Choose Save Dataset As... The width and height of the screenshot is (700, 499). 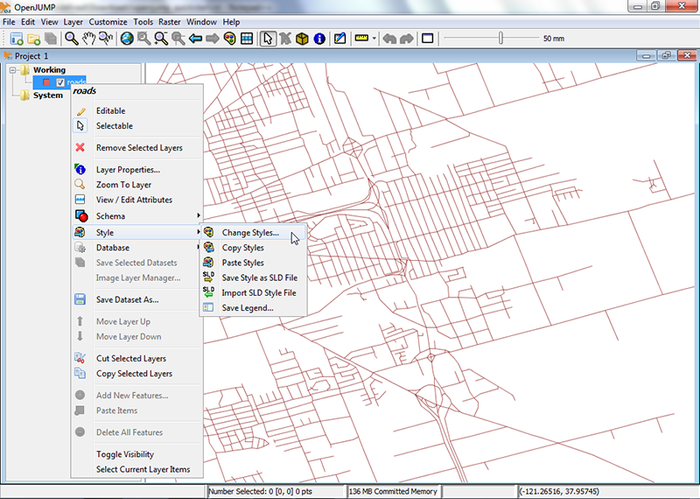137,299
